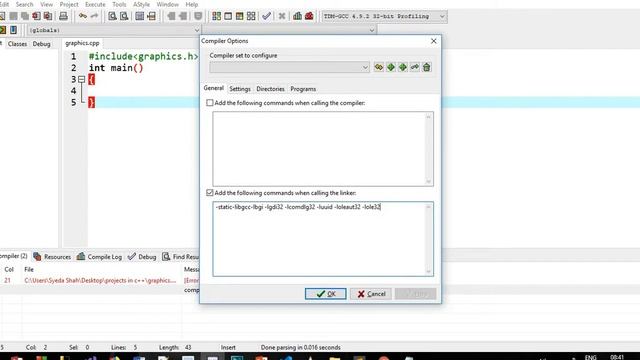Click the grayed forward navigation arrow icon
The width and height of the screenshot is (640, 360).
[x=183, y=16]
